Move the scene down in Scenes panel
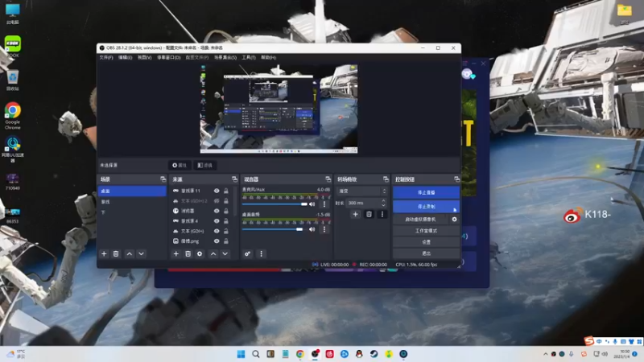Screen dimensions: 644x362 [142, 254]
